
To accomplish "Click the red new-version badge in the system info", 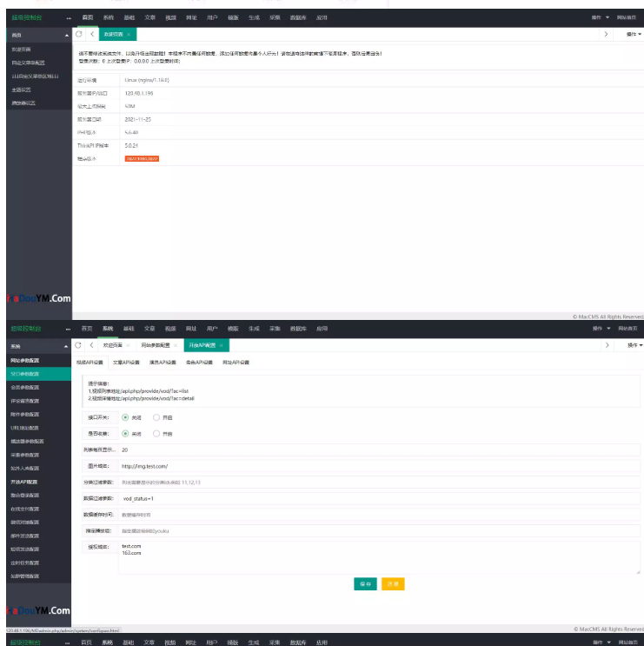I will [142, 159].
